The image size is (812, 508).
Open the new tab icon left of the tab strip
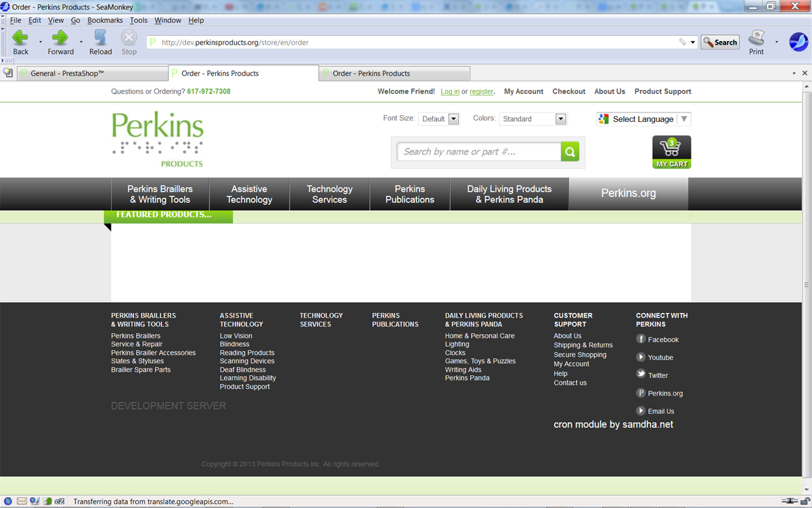8,73
